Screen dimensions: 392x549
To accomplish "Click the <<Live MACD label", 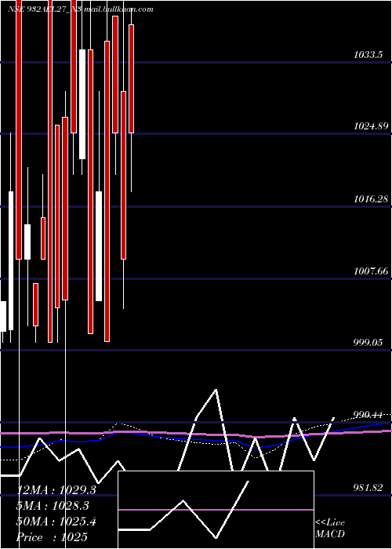I will click(330, 528).
